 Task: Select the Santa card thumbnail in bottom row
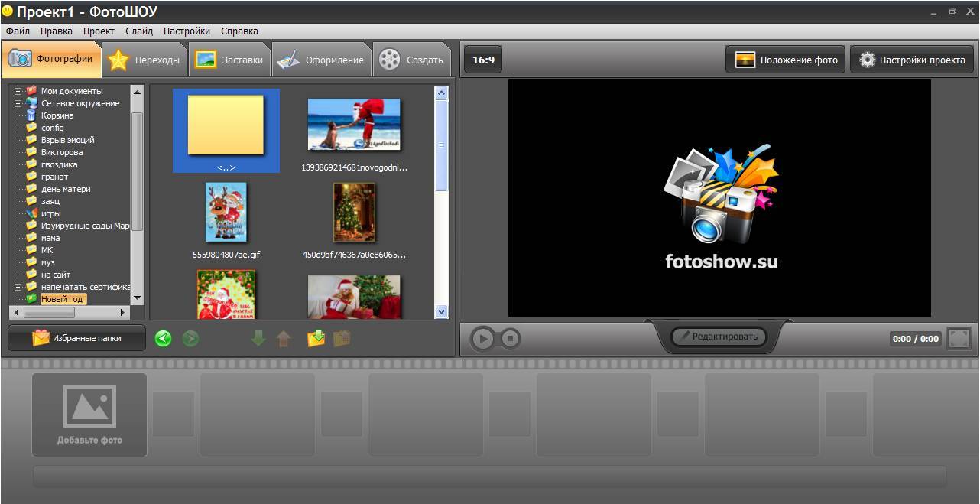pos(226,294)
